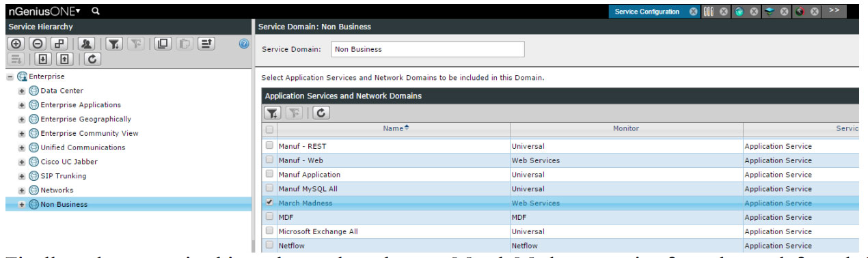Click the clear filter icon in hierarchy toolbar
Viewport: 868px width, 258px height.
click(136, 44)
